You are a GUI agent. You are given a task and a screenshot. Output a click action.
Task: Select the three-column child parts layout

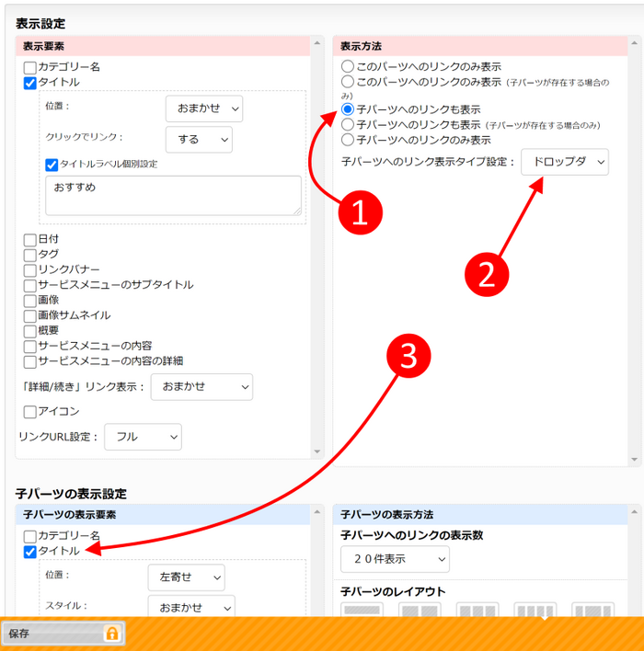(x=477, y=611)
